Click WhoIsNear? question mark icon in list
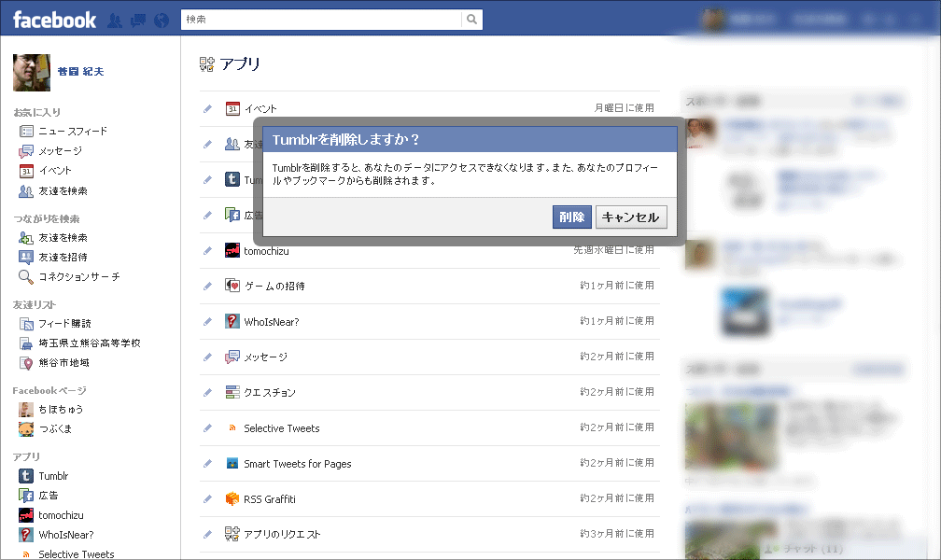Viewport: 941px width, 560px height. [x=232, y=321]
